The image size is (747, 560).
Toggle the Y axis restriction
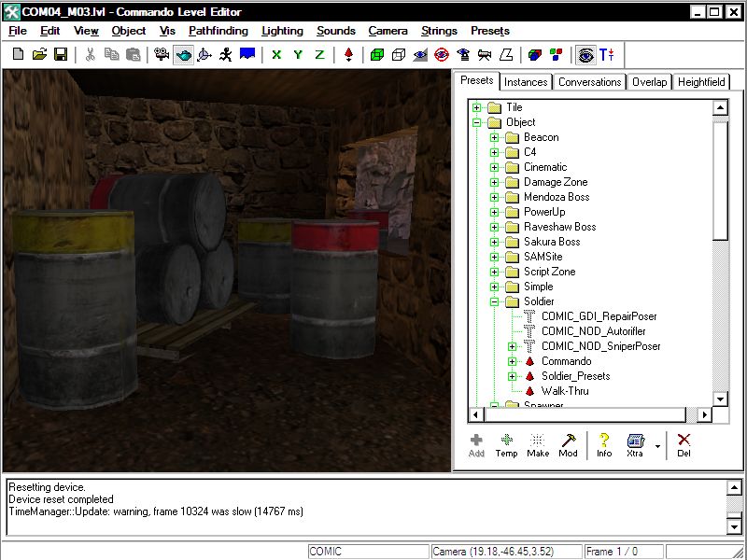point(298,55)
